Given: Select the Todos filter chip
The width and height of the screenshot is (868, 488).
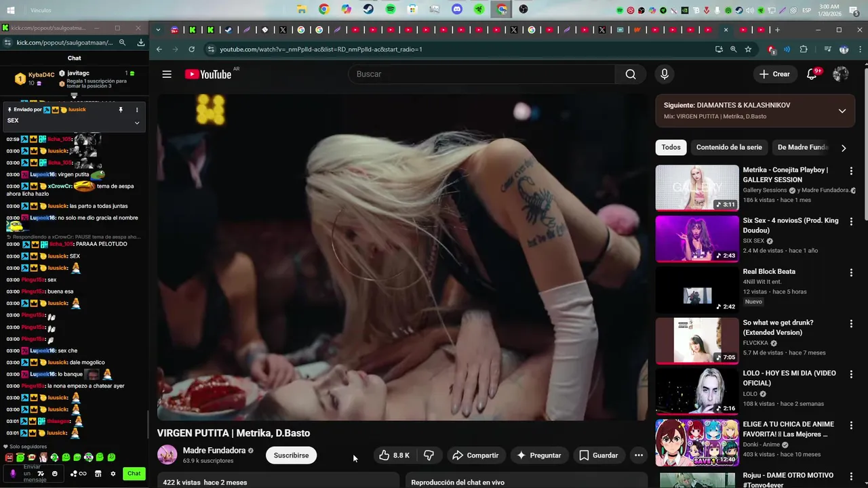Looking at the screenshot, I should pyautogui.click(x=671, y=147).
